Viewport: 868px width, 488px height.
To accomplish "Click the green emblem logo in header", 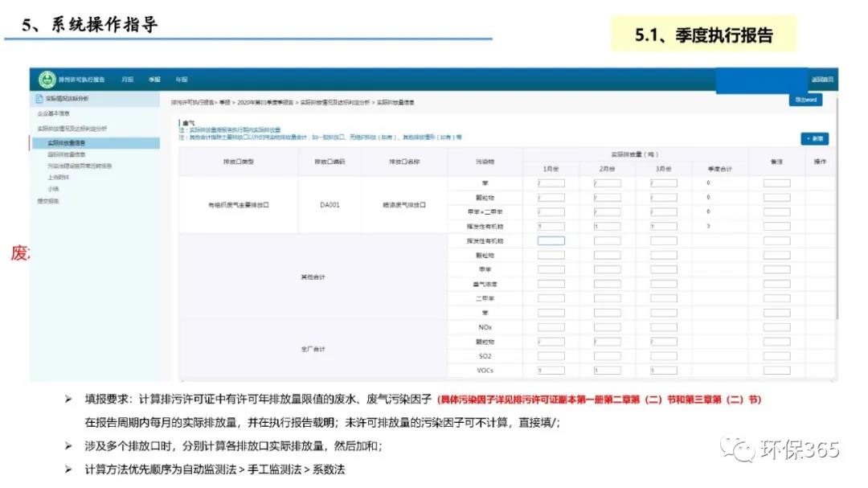I will coord(47,80).
